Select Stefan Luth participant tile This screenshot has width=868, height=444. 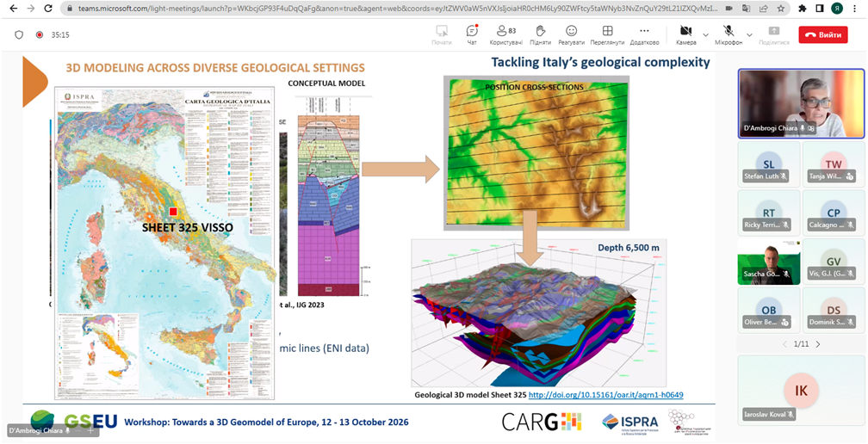[768, 163]
